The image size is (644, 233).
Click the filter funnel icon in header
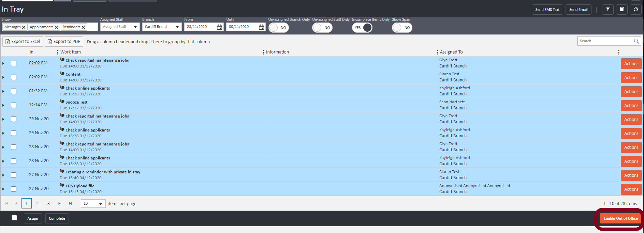click(608, 10)
